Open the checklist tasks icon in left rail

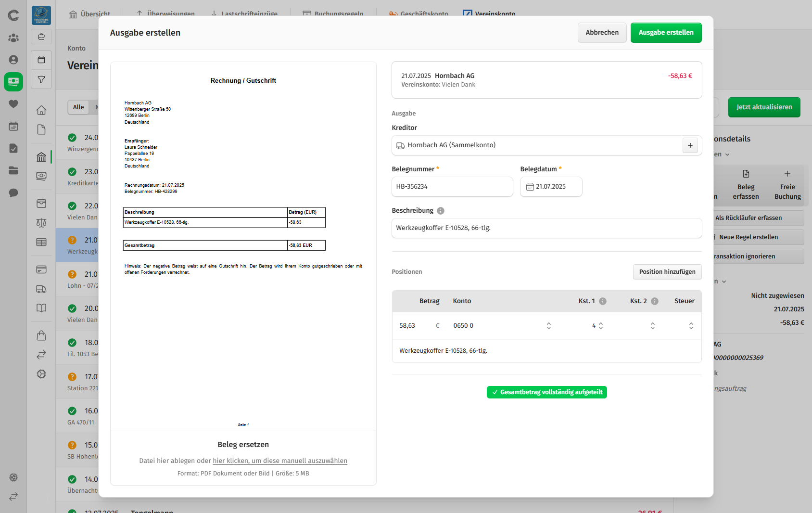click(x=13, y=148)
